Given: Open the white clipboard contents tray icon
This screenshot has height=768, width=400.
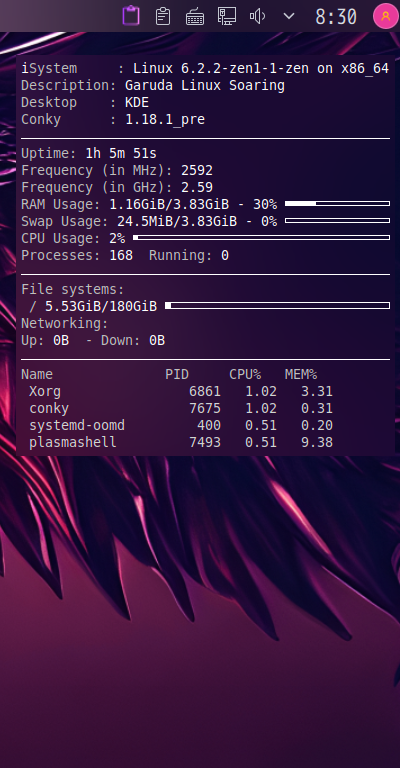Looking at the screenshot, I should [163, 16].
